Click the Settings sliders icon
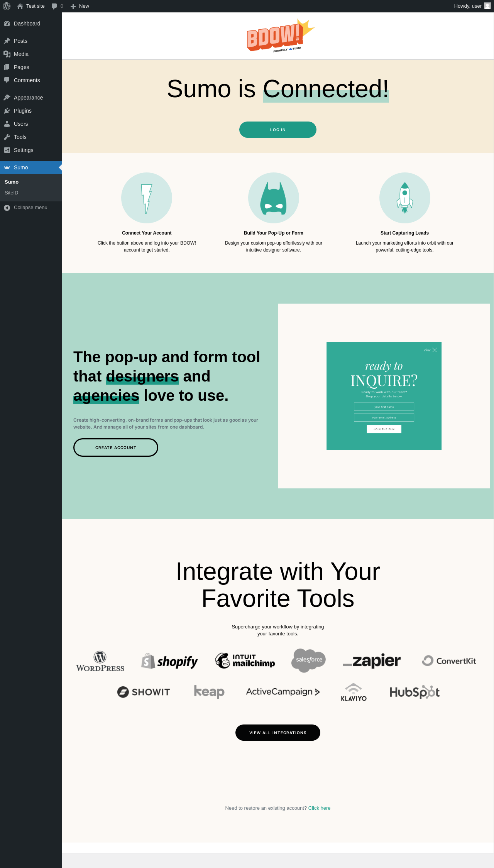This screenshot has height=868, width=494. (7, 150)
